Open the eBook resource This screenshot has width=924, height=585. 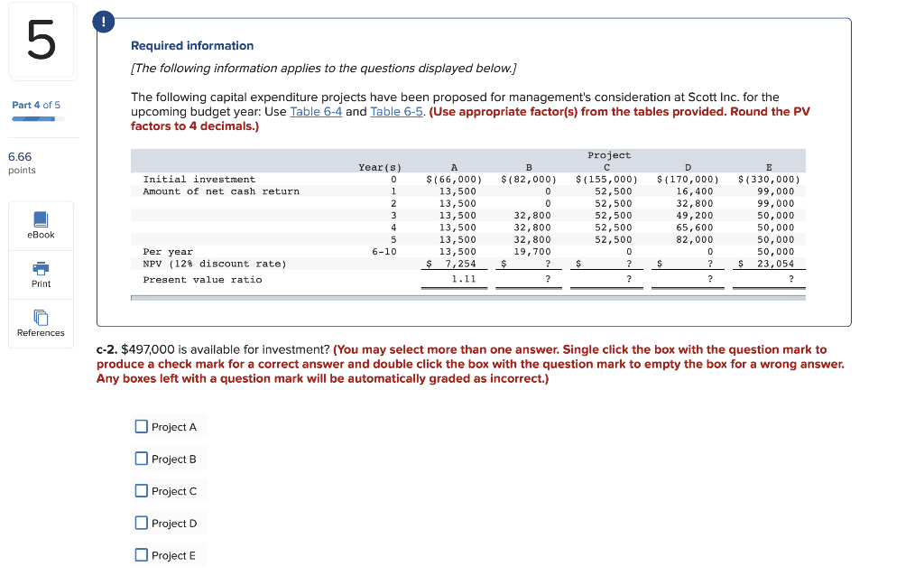(40, 226)
